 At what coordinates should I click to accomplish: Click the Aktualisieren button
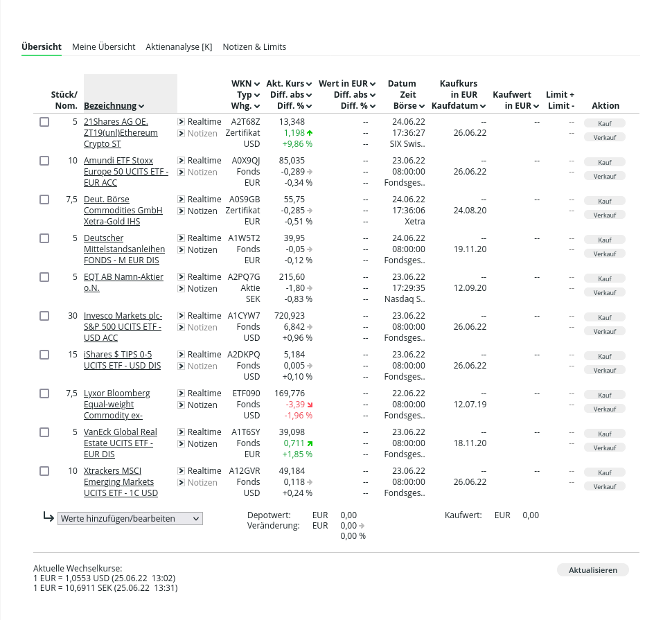[593, 570]
